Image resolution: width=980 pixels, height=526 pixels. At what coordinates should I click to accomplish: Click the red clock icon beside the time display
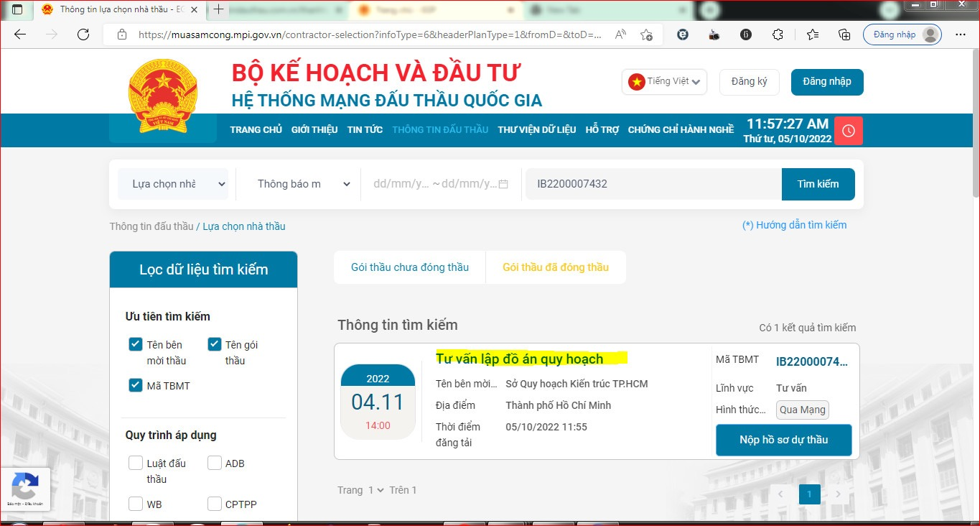[x=848, y=130]
